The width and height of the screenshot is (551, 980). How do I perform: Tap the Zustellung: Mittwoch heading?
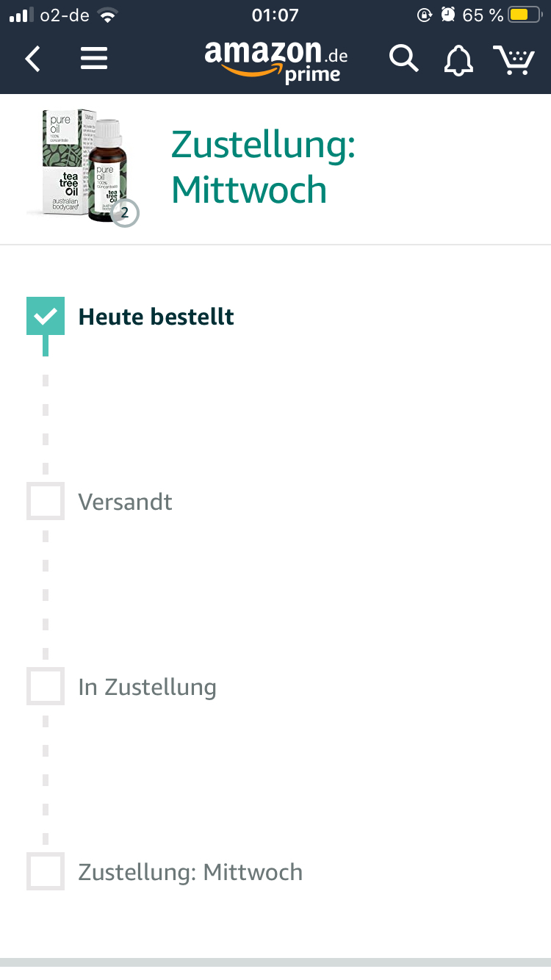(264, 167)
